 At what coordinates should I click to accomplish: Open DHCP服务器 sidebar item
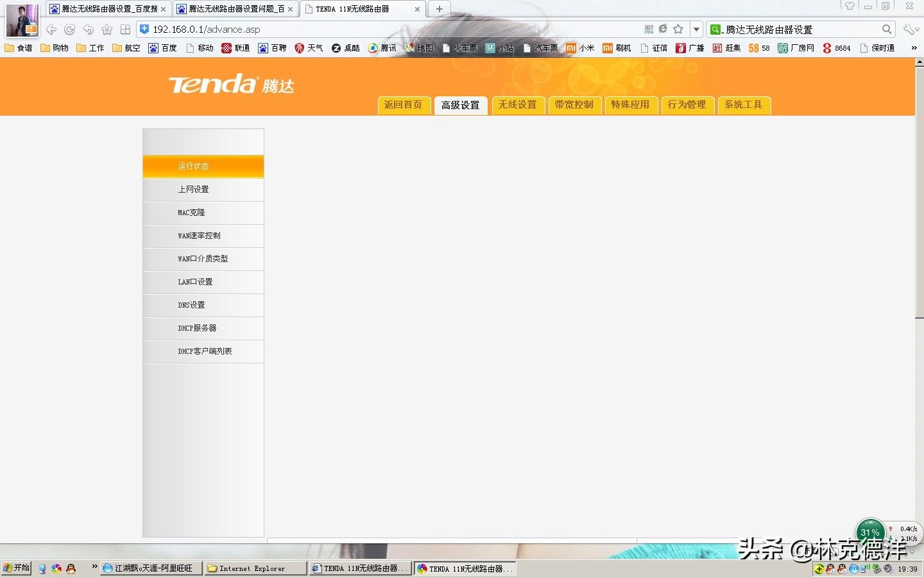click(203, 328)
